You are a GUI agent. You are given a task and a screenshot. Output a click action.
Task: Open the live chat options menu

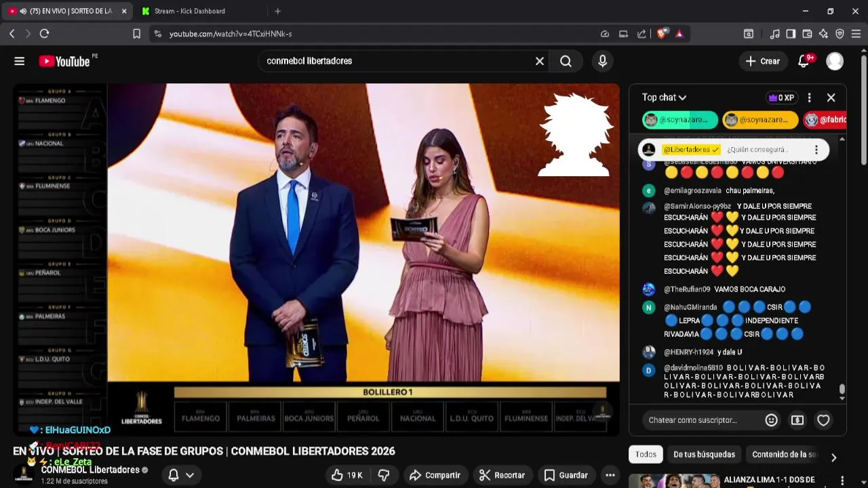(809, 98)
